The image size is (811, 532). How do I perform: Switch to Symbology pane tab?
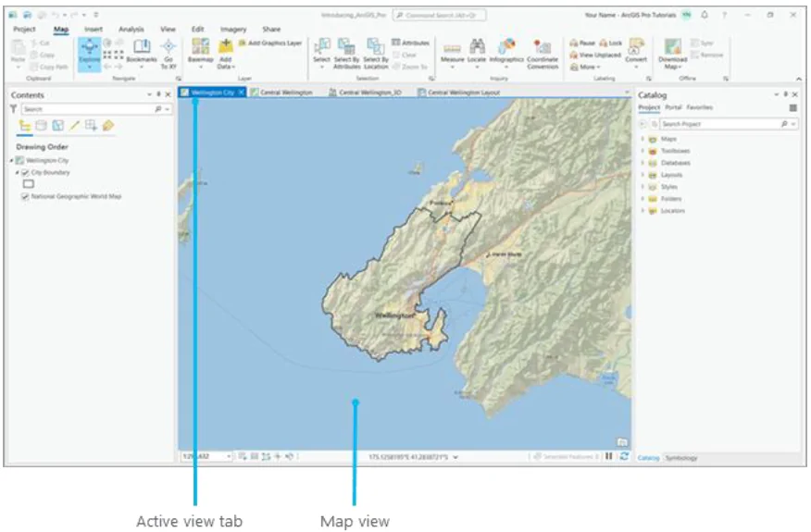click(680, 458)
